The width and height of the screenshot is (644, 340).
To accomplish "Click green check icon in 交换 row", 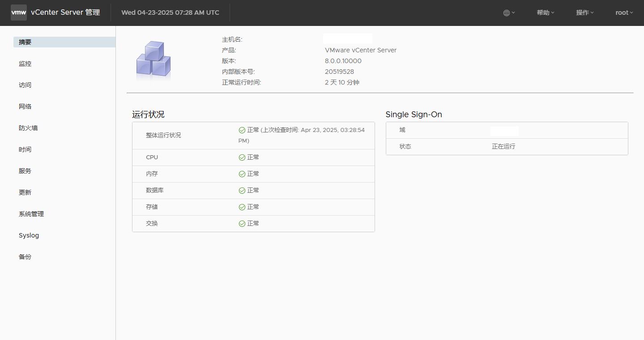I will pyautogui.click(x=242, y=224).
